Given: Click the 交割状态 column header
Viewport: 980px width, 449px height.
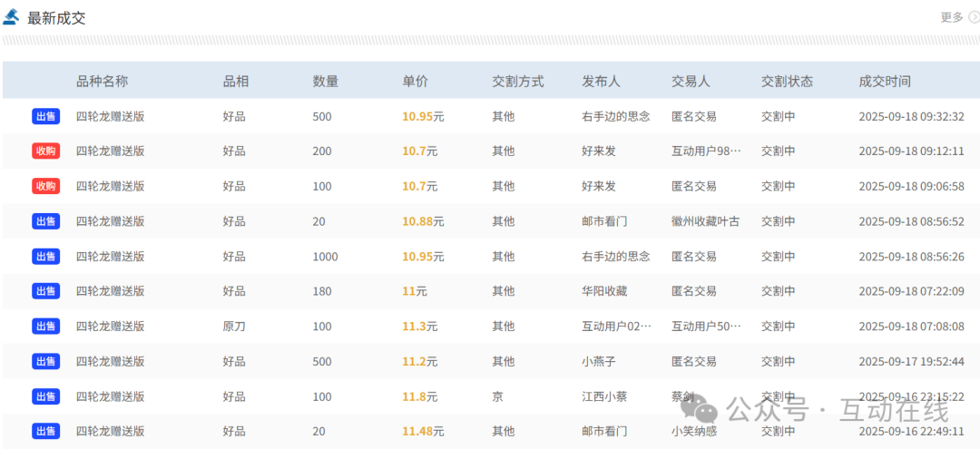Looking at the screenshot, I should coord(787,82).
